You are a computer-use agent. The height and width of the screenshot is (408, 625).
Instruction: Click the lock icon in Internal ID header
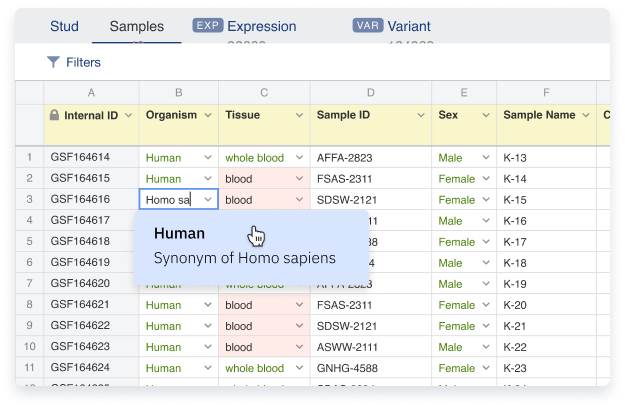[x=54, y=115]
